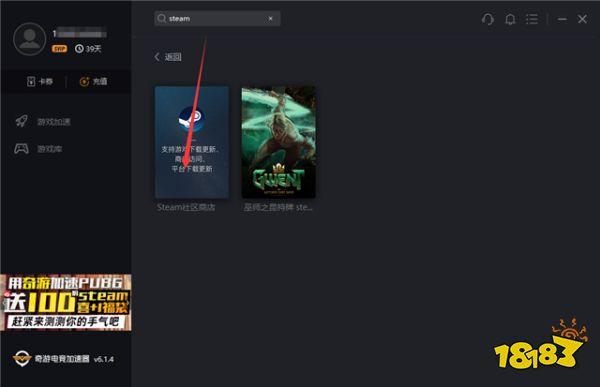Open the Gwent game cover thumbnail
This screenshot has width=600, height=387.
coord(279,142)
